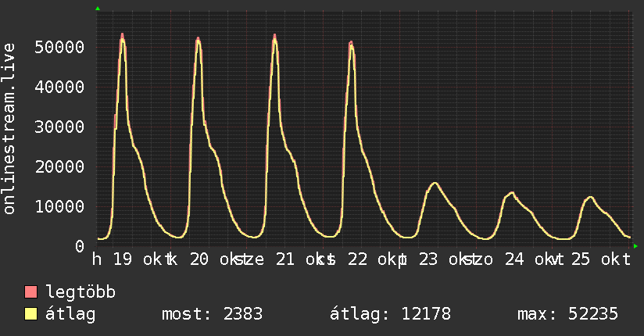Click the 30000 y-axis label

point(59,127)
